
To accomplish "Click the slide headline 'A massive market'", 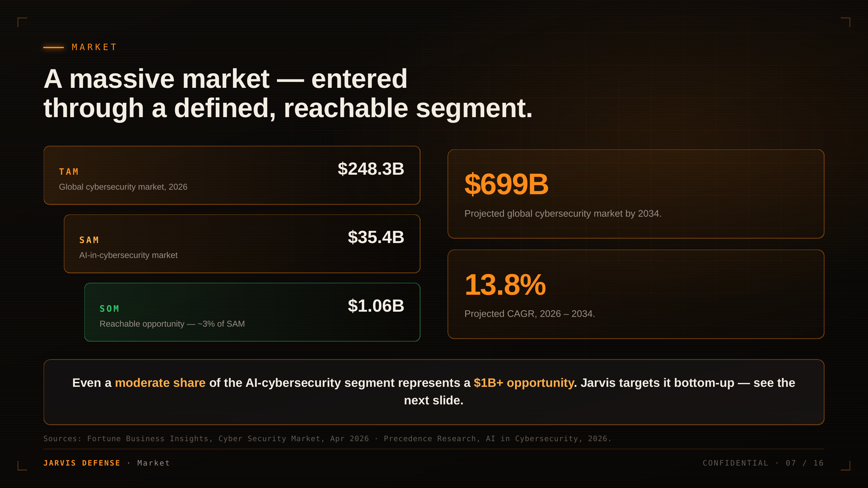I will 288,93.
